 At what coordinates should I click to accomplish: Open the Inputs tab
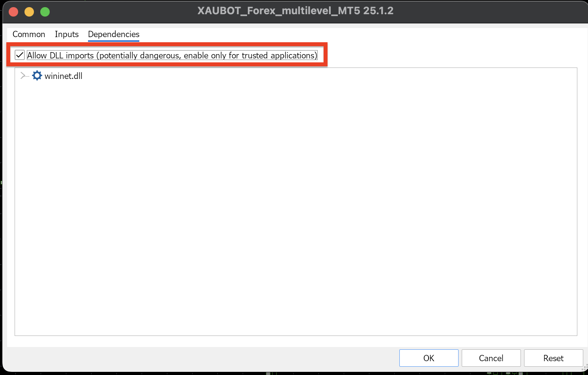click(x=67, y=34)
